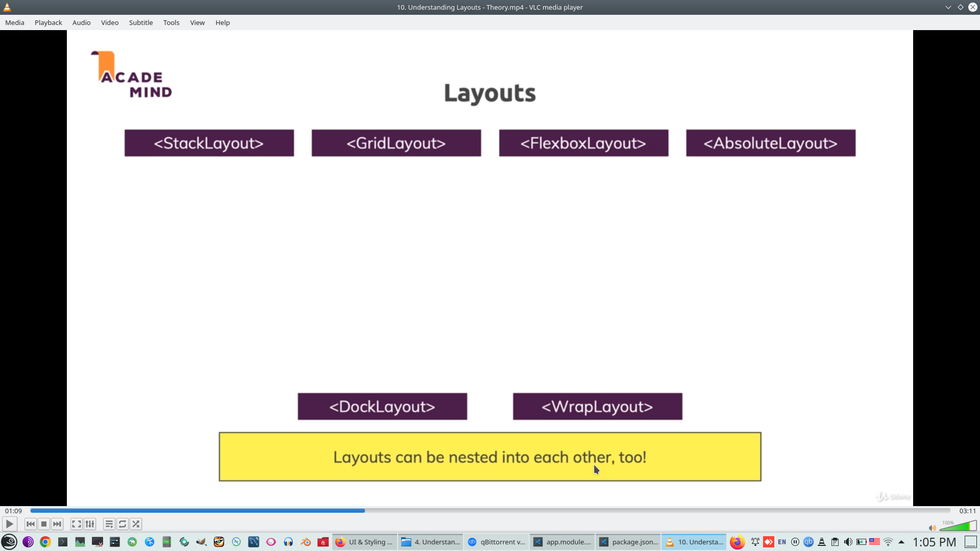The height and width of the screenshot is (551, 980).
Task: Seek on the playback progress bar
Action: tap(490, 511)
